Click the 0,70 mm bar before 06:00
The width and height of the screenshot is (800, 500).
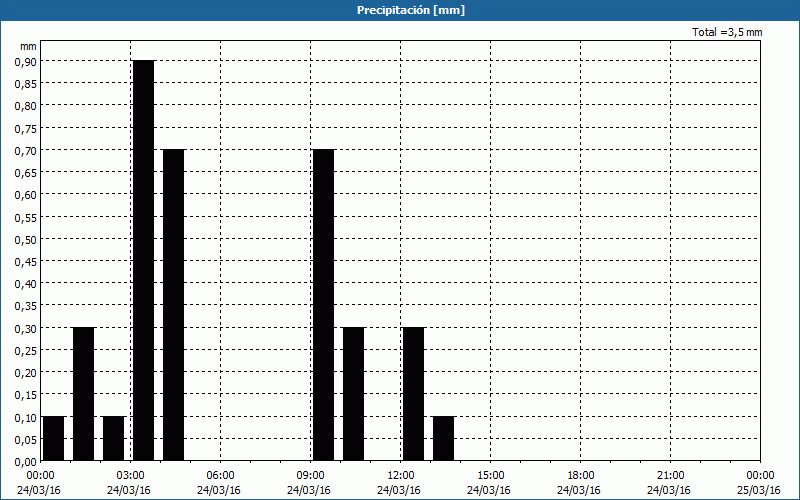point(173,305)
